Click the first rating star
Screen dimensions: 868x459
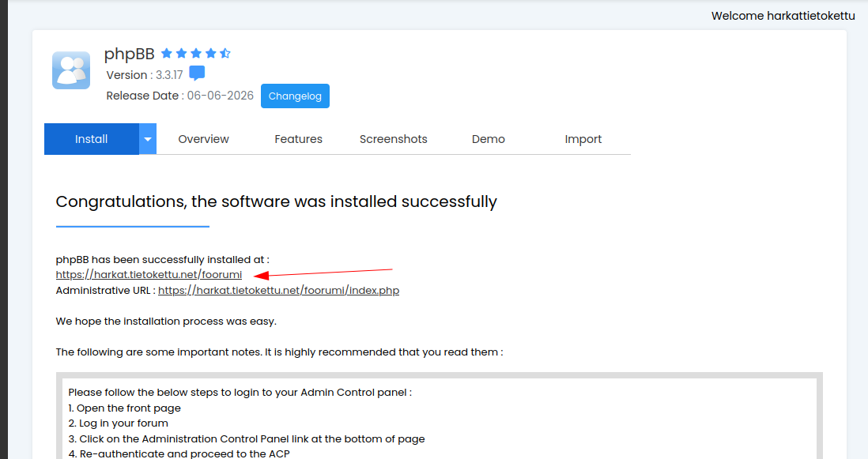tap(167, 53)
